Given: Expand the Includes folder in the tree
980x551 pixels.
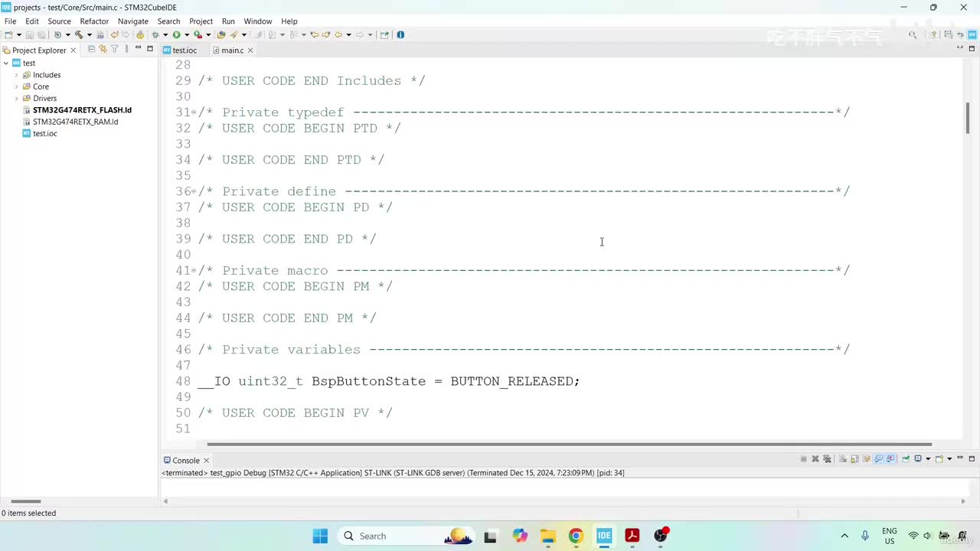Looking at the screenshot, I should click(x=17, y=75).
